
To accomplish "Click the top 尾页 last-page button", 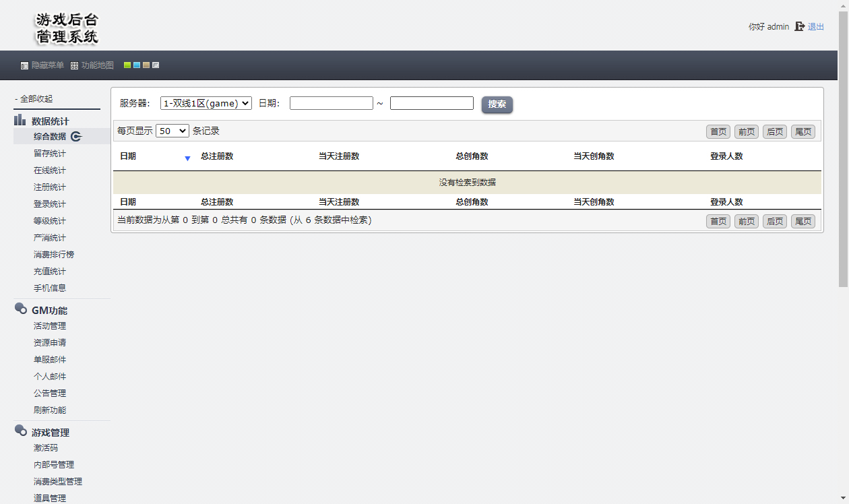I will pos(803,131).
